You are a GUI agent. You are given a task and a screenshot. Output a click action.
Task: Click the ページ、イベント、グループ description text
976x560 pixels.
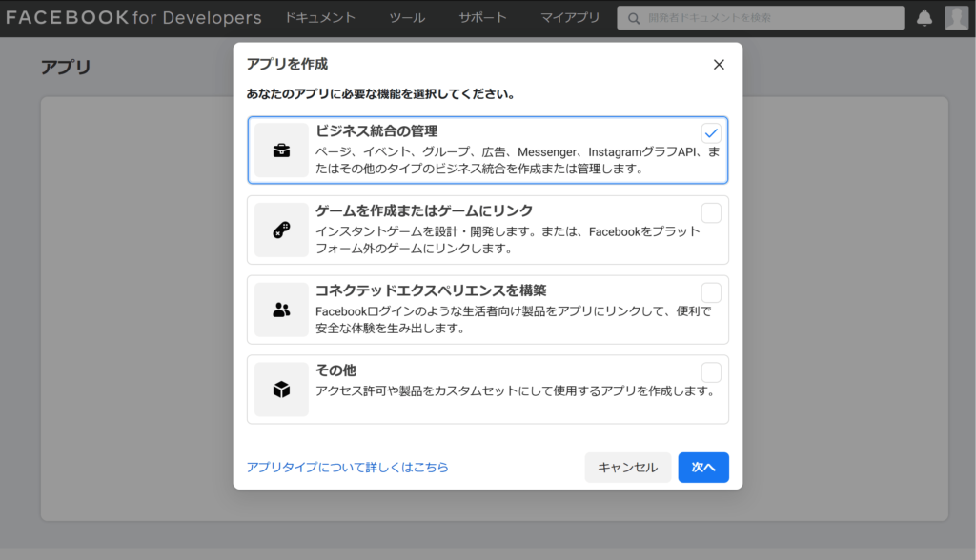(x=518, y=160)
